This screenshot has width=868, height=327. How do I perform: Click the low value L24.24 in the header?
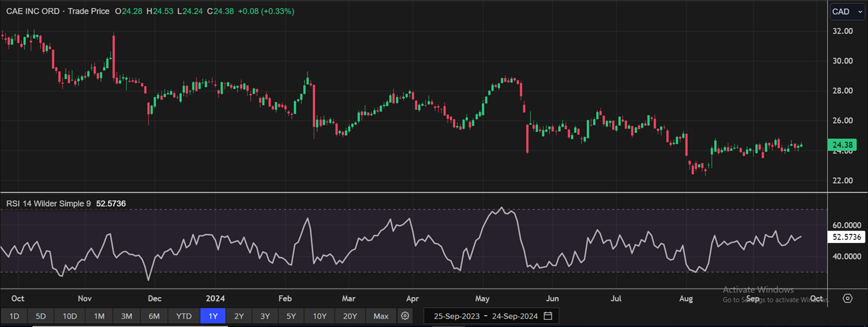189,12
